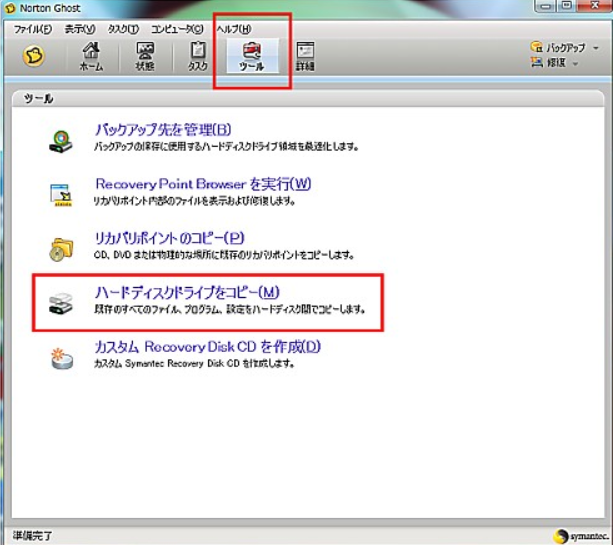Open the タスク(T) menu
This screenshot has width=613, height=545.
tap(123, 29)
